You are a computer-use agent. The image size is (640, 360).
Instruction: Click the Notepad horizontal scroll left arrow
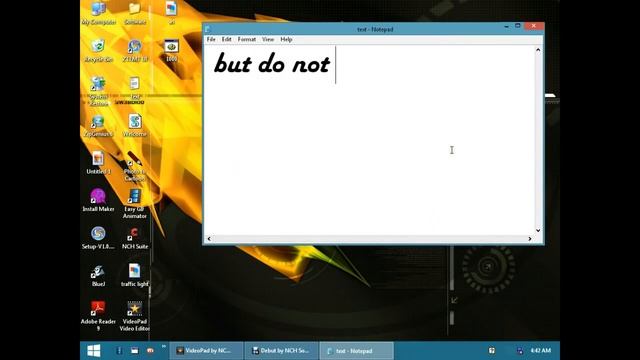tap(209, 239)
